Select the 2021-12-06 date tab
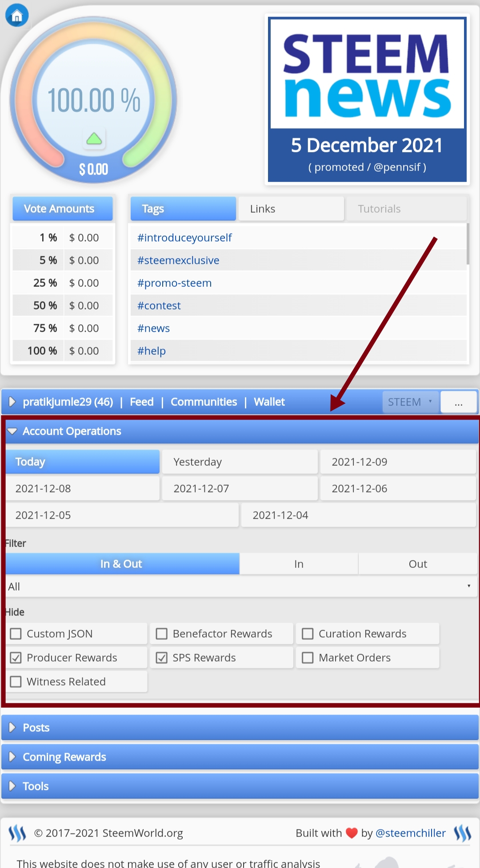 398,488
